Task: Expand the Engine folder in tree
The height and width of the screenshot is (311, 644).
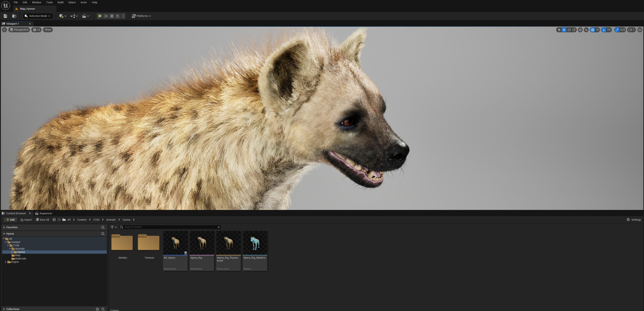Action: click(x=6, y=262)
